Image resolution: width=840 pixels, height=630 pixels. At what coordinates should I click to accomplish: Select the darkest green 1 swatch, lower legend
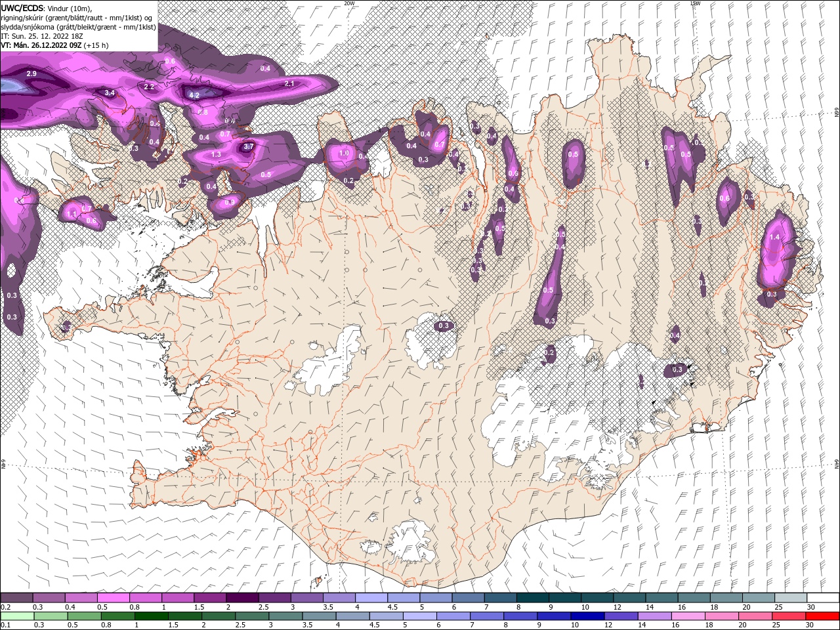(x=152, y=616)
